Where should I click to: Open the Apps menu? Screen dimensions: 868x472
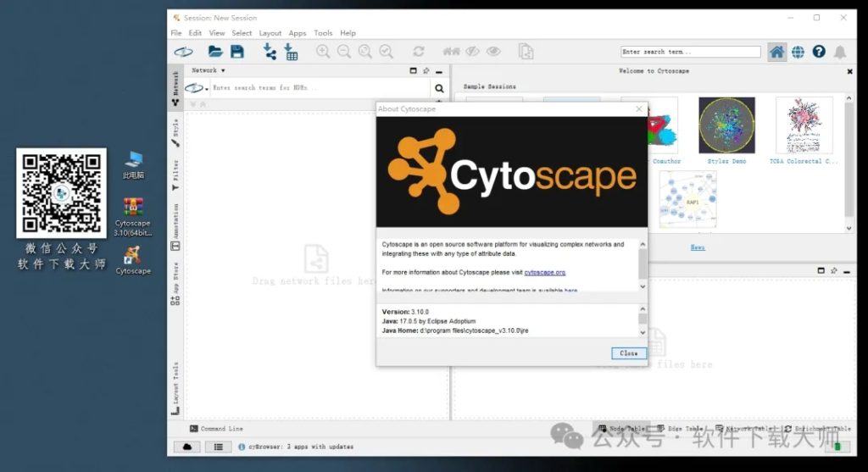[298, 33]
